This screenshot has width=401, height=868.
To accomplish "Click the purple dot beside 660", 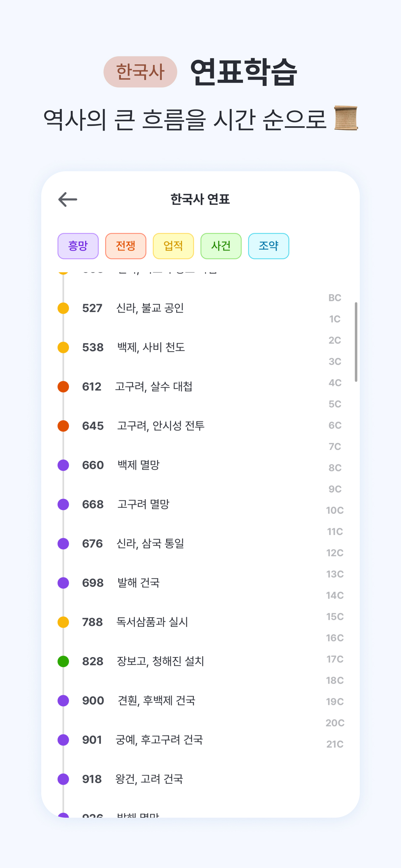I will click(63, 465).
